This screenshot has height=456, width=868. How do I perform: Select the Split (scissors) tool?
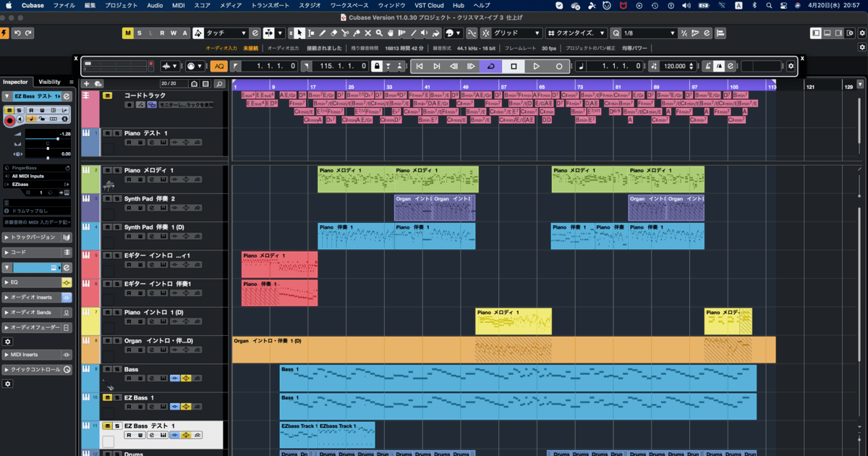point(346,33)
